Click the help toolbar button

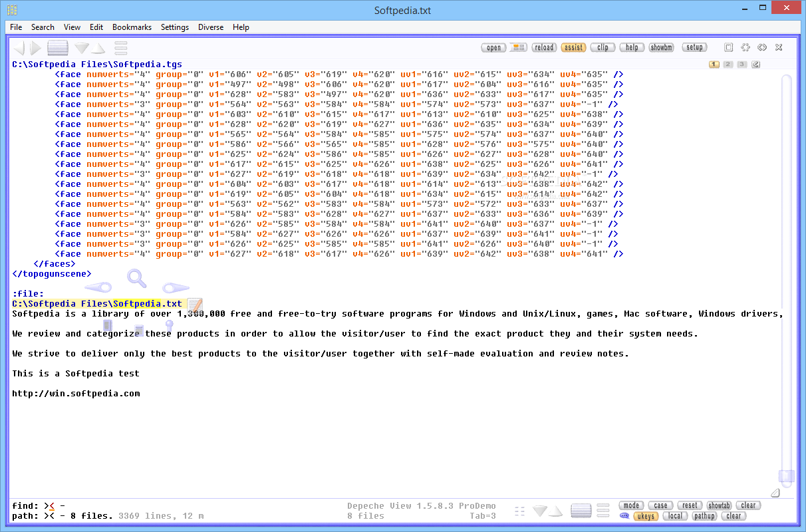(632, 47)
